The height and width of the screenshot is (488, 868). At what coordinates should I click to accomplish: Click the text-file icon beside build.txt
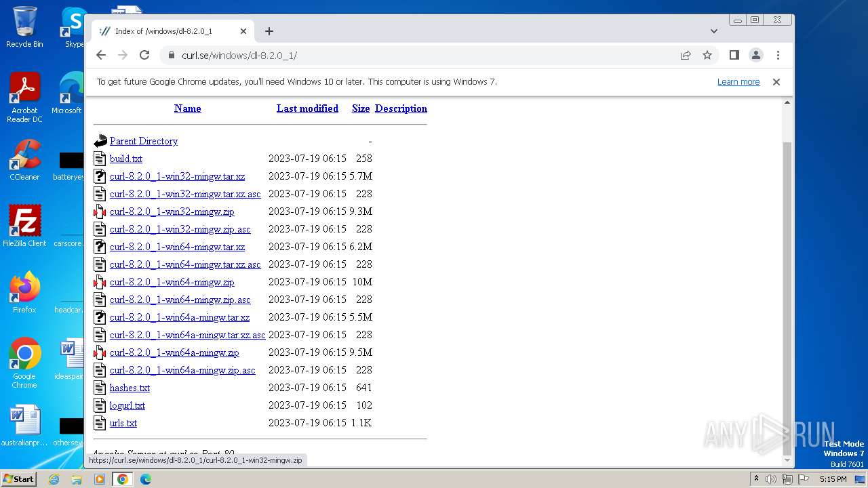(100, 159)
